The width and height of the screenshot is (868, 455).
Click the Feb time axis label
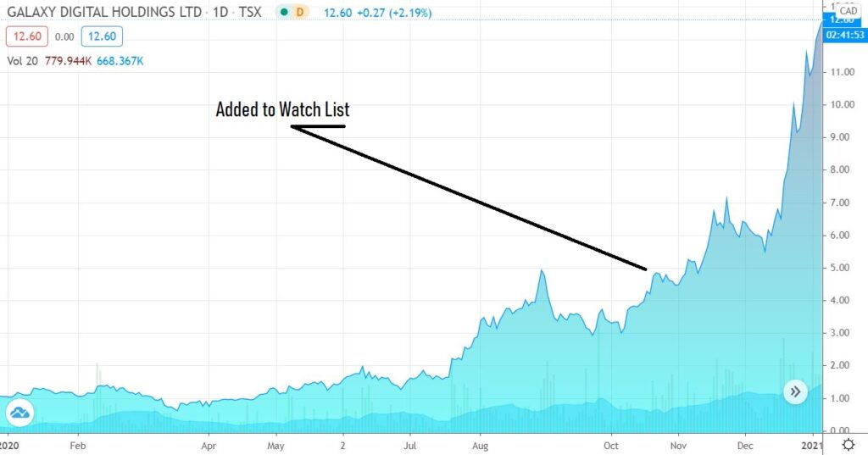point(77,446)
